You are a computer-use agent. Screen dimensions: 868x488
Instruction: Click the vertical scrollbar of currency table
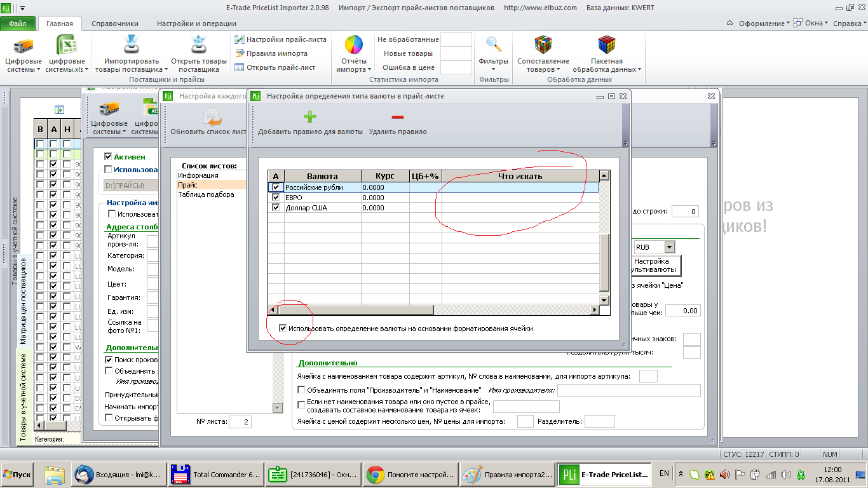pos(604,238)
